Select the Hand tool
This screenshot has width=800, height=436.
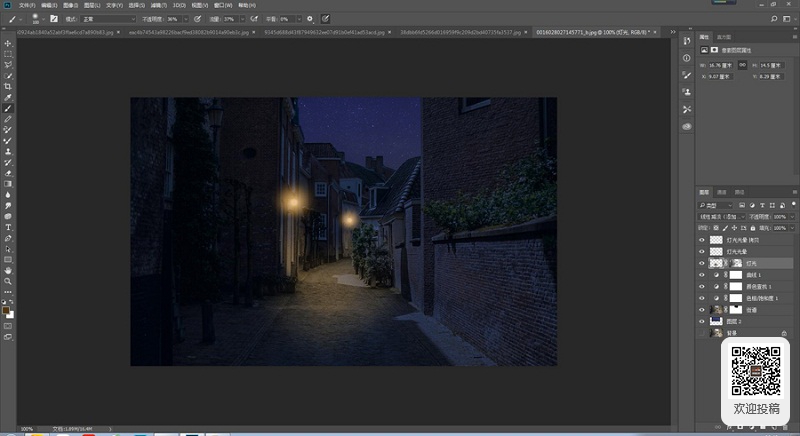click(8, 271)
